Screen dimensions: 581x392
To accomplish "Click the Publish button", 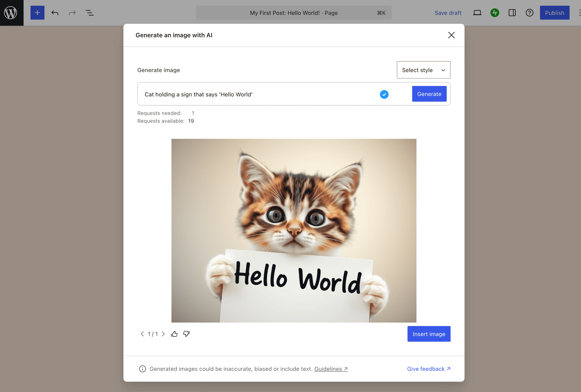I will coord(555,13).
